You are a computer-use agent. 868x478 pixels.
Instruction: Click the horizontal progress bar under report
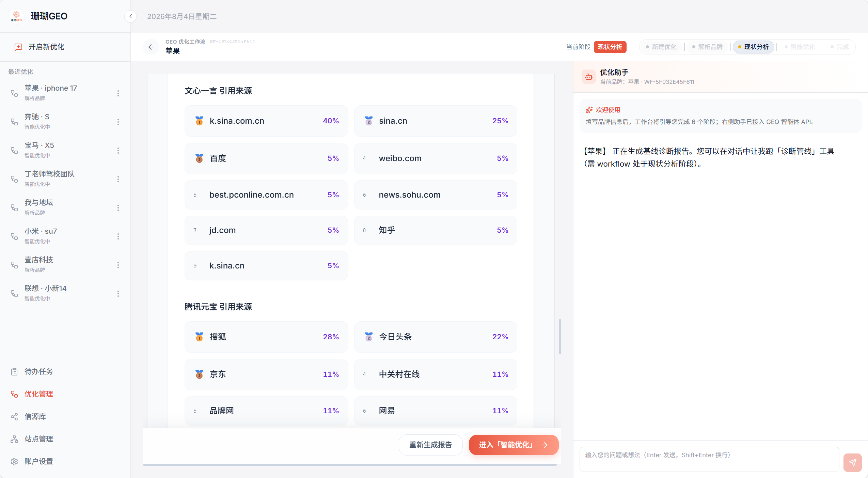click(x=350, y=464)
